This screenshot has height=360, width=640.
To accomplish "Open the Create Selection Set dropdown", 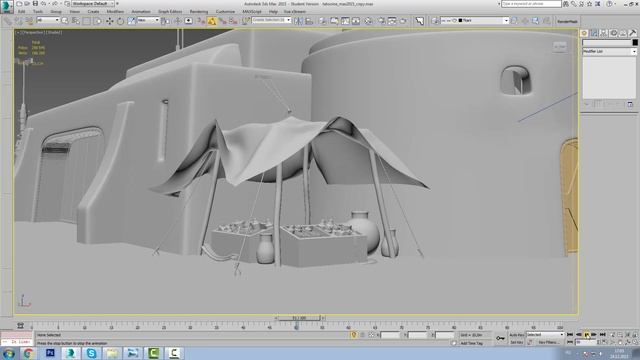I will point(271,20).
